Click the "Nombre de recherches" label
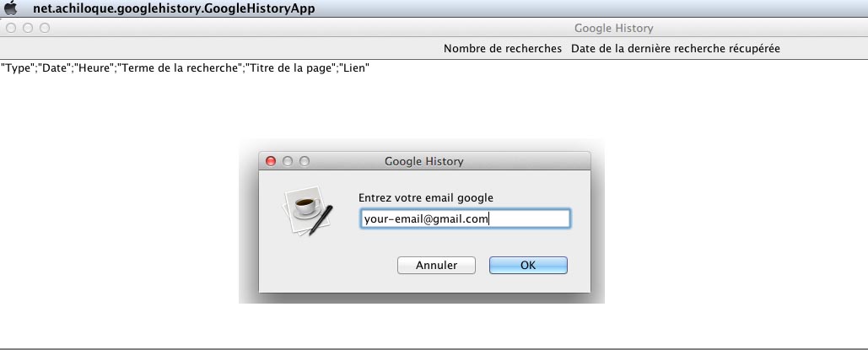868x350 pixels. tap(502, 49)
